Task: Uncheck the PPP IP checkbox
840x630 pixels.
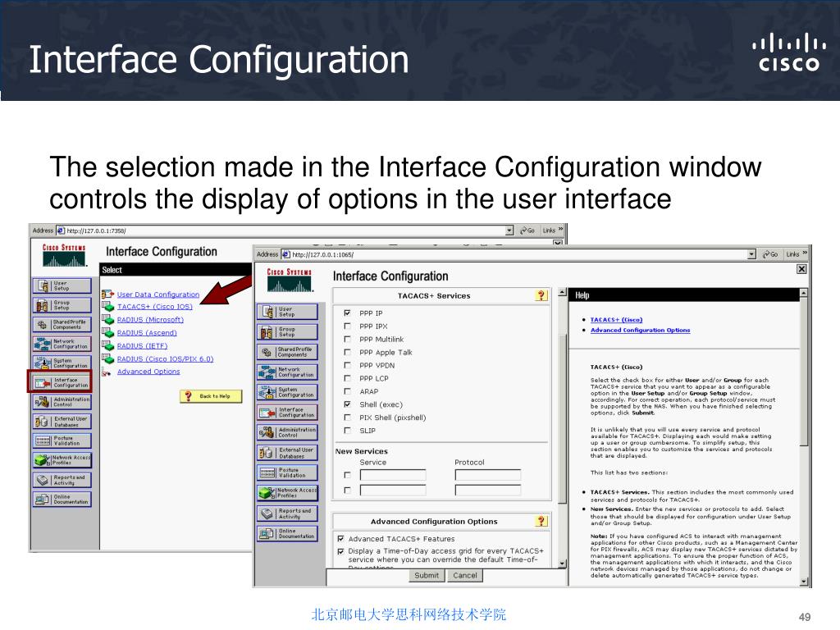Action: coord(348,313)
